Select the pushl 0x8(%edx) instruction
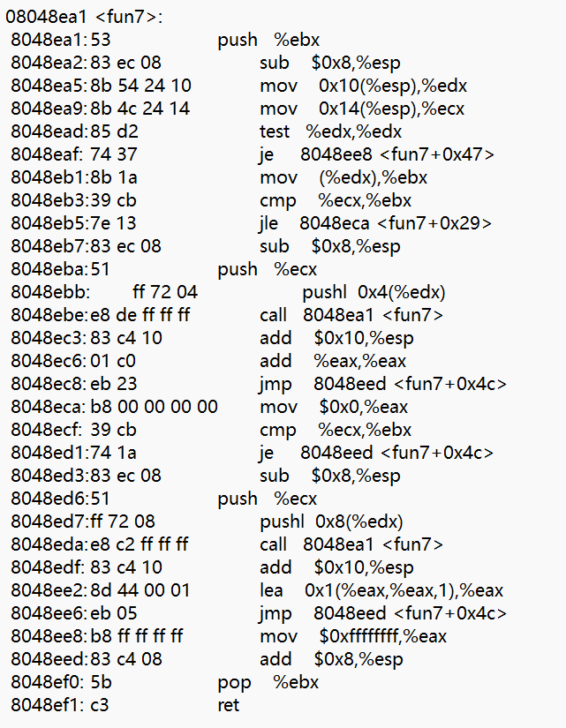The image size is (566, 728). (331, 522)
